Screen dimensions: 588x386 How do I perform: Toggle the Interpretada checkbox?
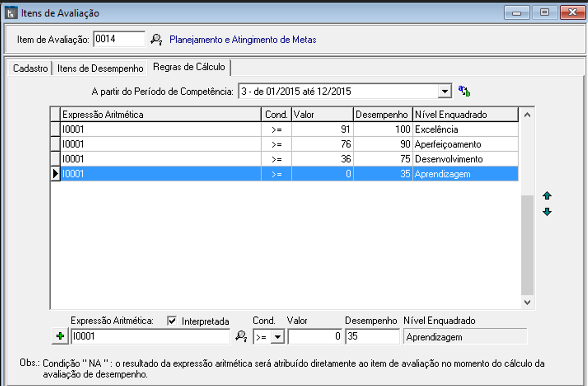point(172,321)
